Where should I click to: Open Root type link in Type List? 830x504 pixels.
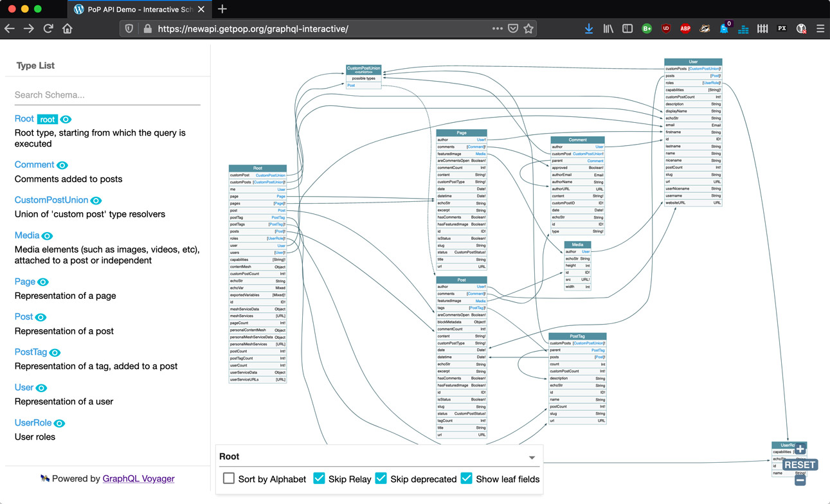(x=24, y=119)
